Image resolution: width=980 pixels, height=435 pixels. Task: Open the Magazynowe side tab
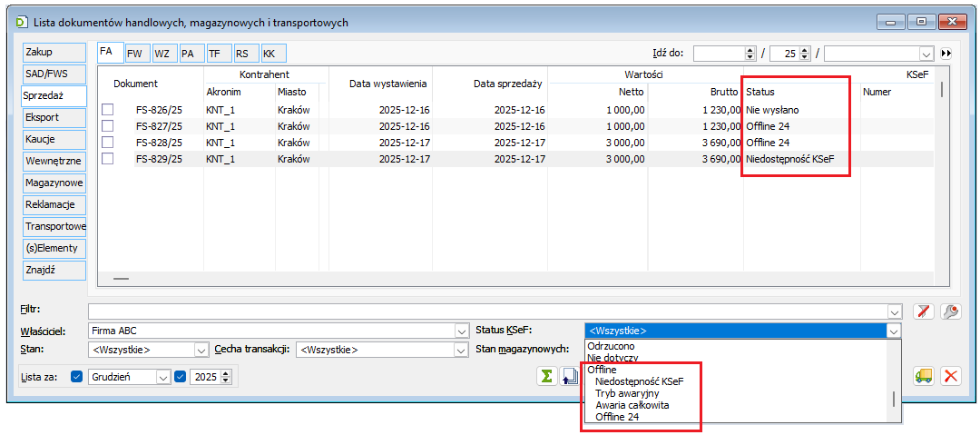click(x=54, y=183)
